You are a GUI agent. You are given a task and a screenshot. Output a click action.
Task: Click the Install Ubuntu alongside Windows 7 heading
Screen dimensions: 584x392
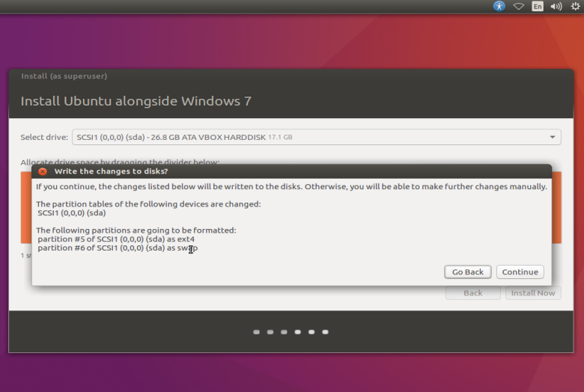coord(136,101)
